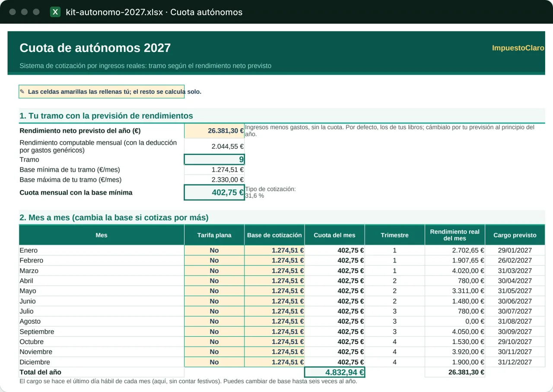The height and width of the screenshot is (392, 553).
Task: Click the window close button in title bar
Action: point(13,12)
